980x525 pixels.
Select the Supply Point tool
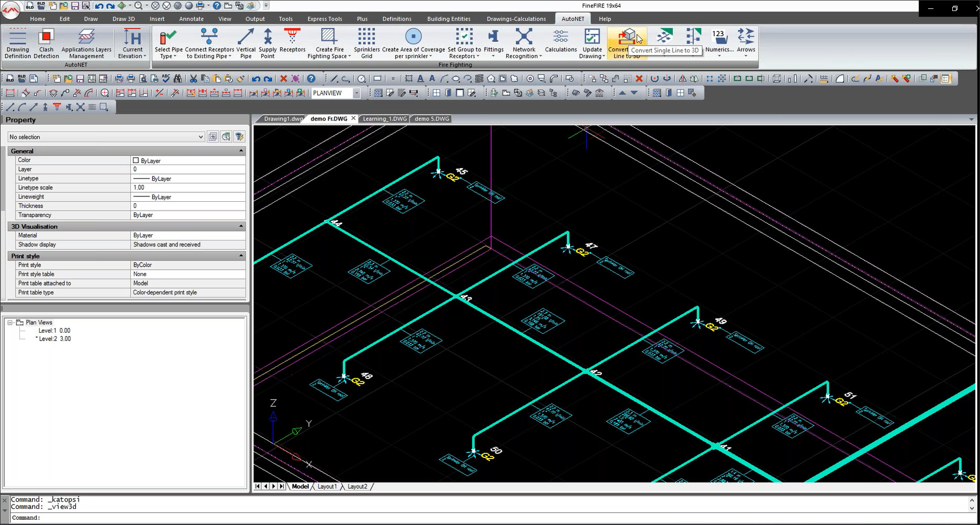click(268, 43)
